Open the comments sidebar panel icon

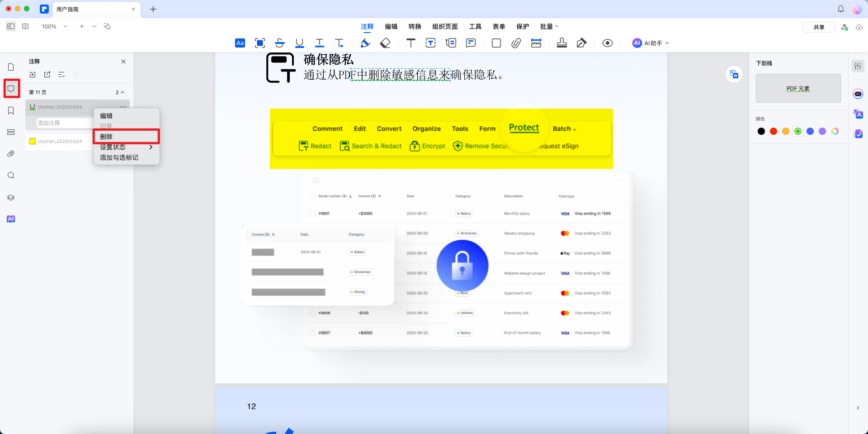coord(11,89)
